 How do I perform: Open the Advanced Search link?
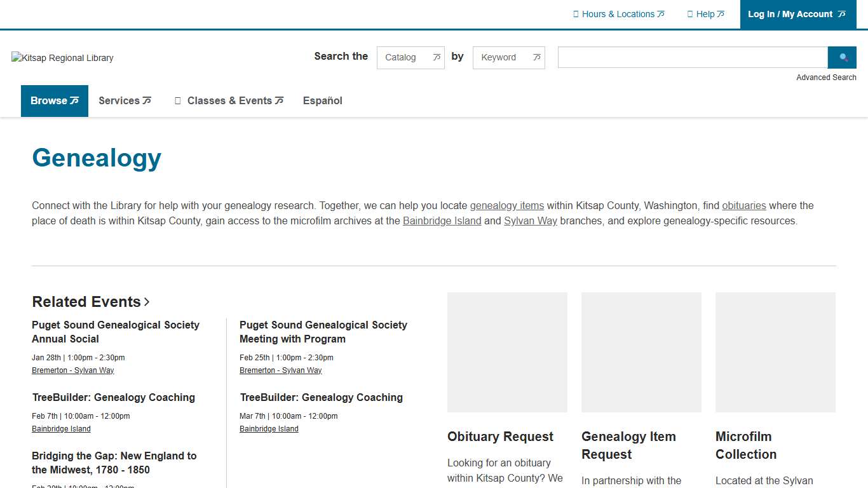point(826,78)
